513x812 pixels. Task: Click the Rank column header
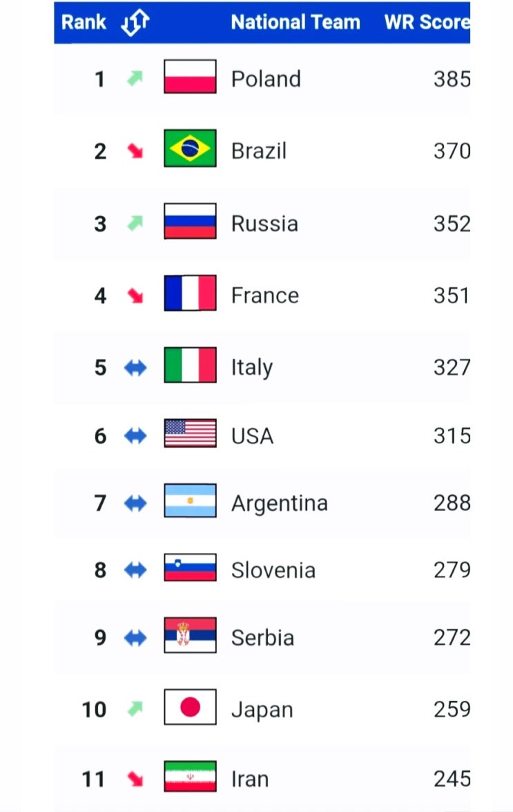[x=84, y=22]
